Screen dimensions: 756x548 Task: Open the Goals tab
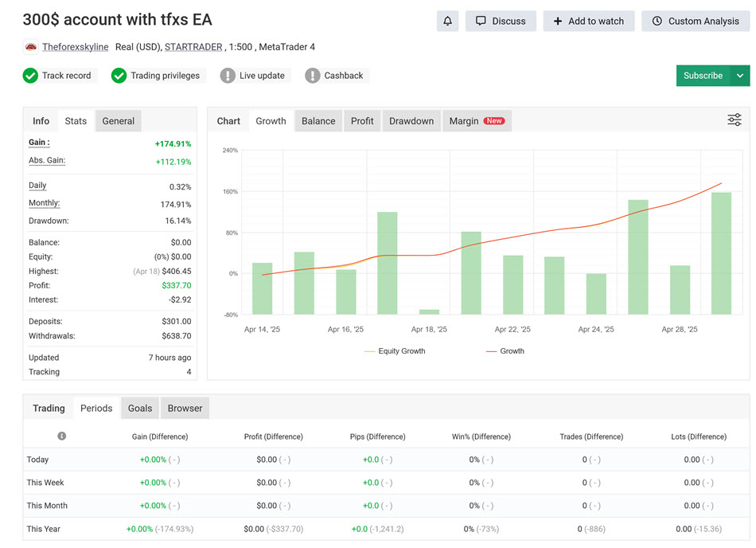pos(140,409)
